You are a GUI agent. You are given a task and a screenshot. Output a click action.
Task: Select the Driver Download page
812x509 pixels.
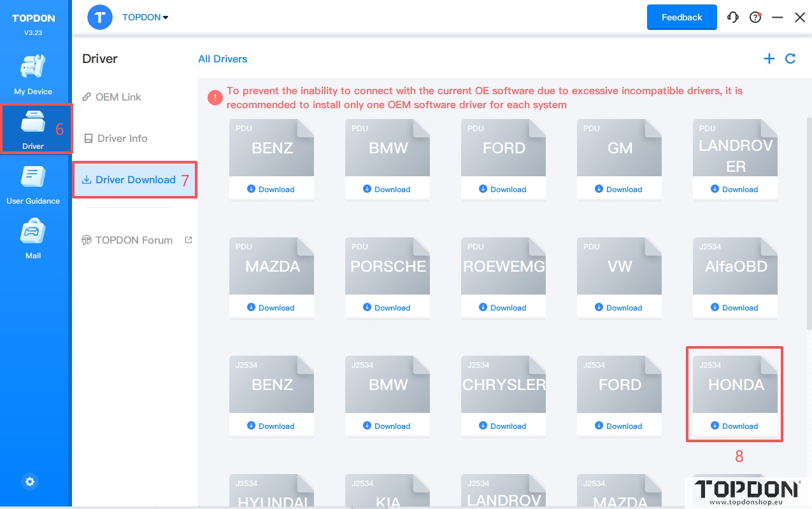tap(135, 180)
